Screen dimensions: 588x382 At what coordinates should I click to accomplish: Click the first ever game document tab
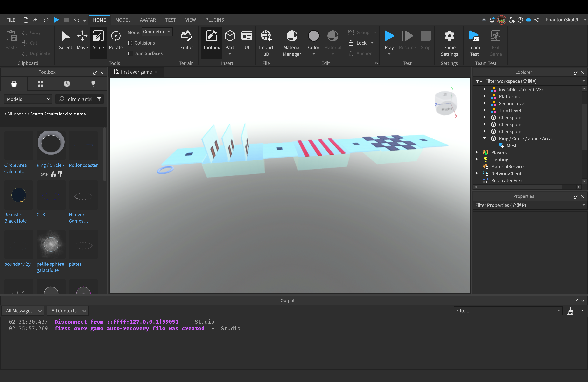[x=136, y=72]
